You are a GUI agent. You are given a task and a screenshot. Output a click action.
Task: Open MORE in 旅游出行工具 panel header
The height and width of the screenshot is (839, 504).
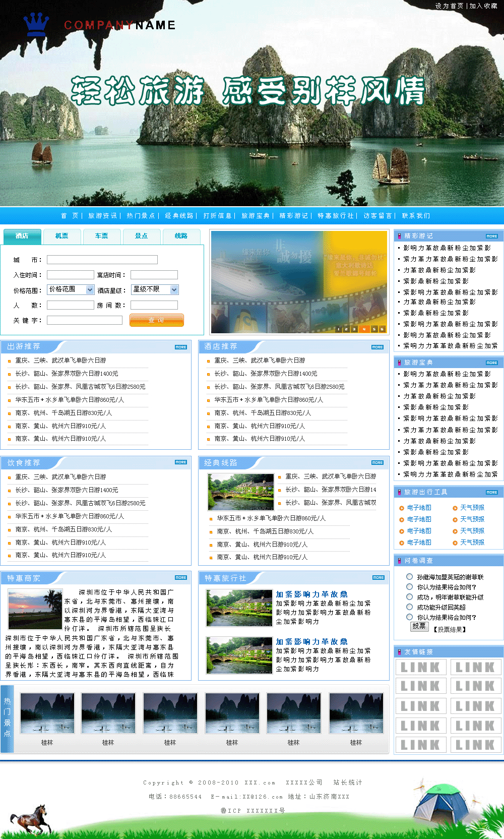491,492
